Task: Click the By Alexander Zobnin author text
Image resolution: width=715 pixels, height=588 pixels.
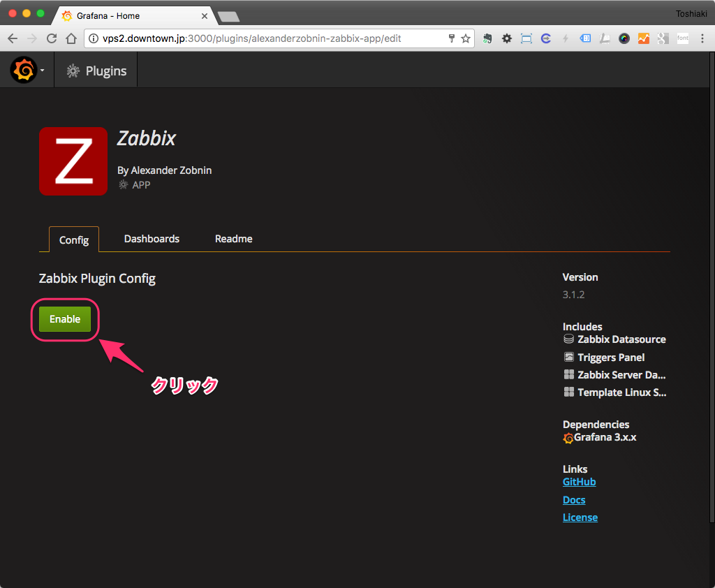Action: pos(165,170)
